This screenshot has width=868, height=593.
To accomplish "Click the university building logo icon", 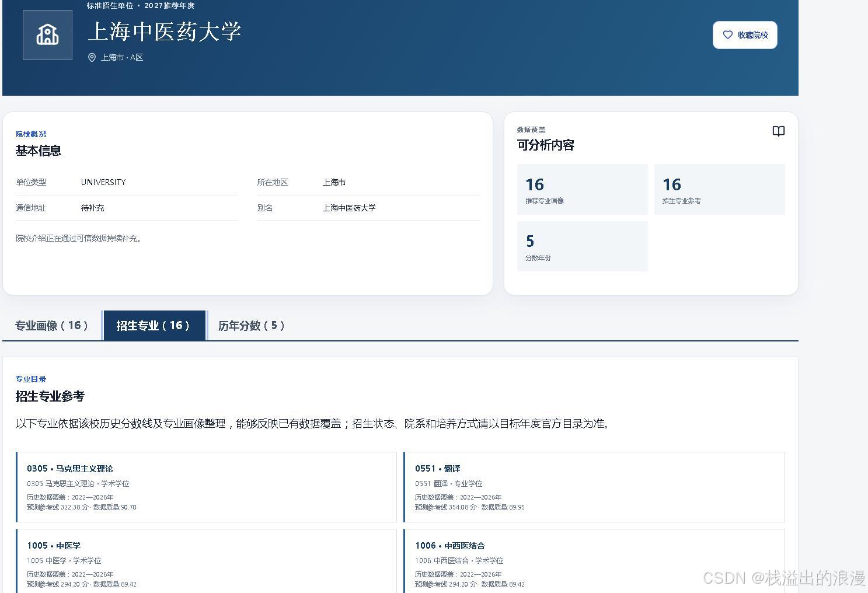I will point(47,35).
